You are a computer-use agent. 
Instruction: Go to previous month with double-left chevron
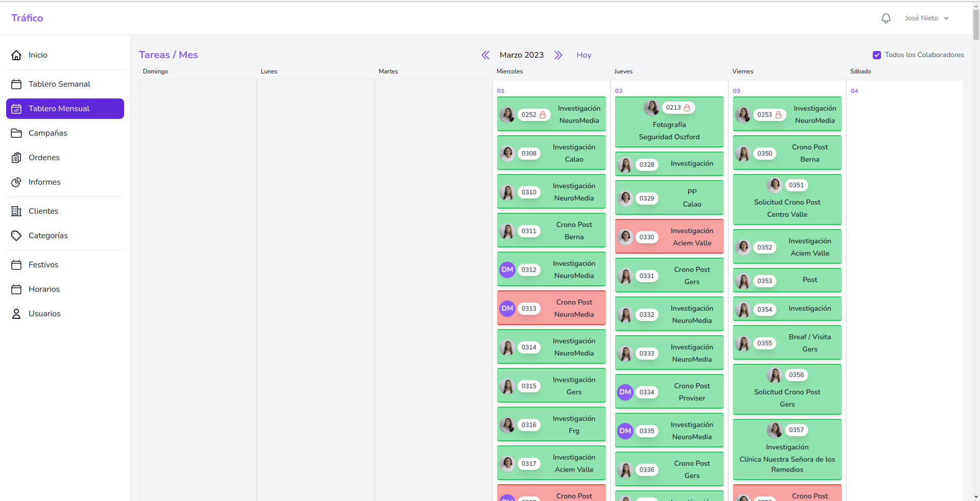click(485, 55)
